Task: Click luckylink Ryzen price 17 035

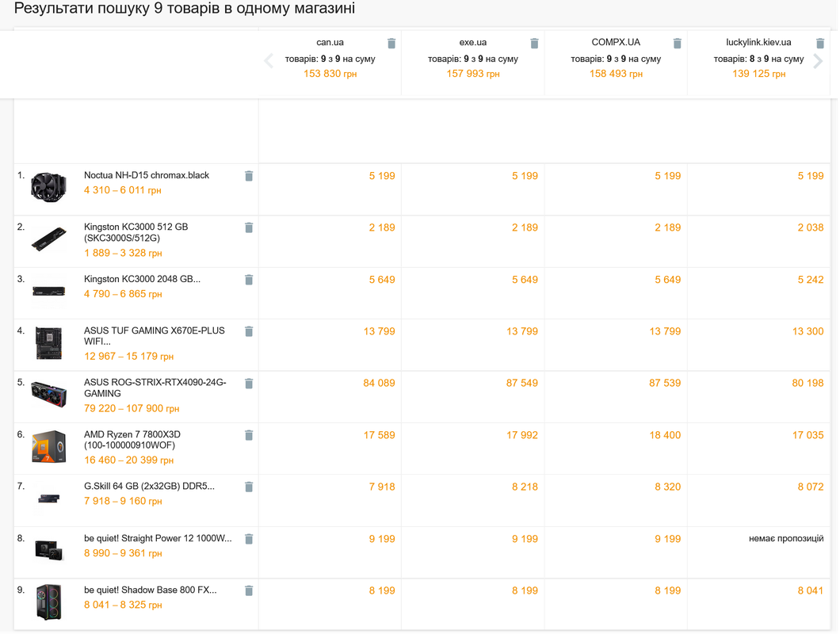Action: pyautogui.click(x=808, y=435)
